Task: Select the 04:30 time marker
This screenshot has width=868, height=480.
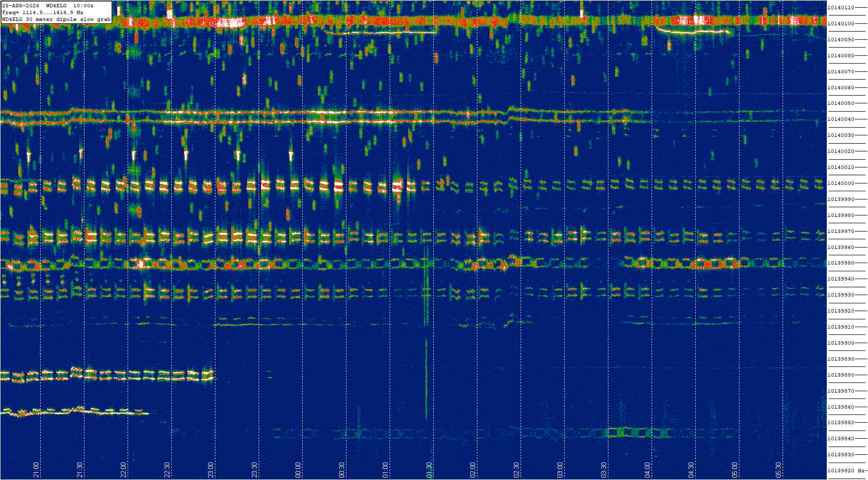Action: coord(691,470)
